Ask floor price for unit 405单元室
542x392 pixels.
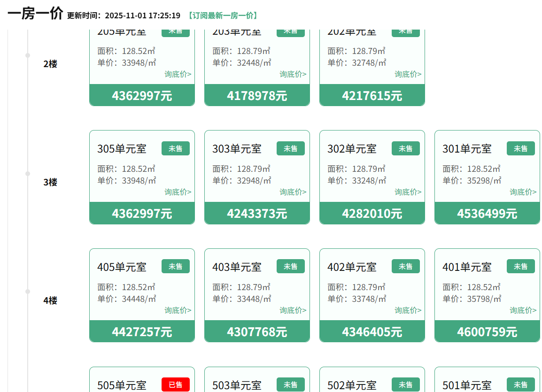point(178,310)
